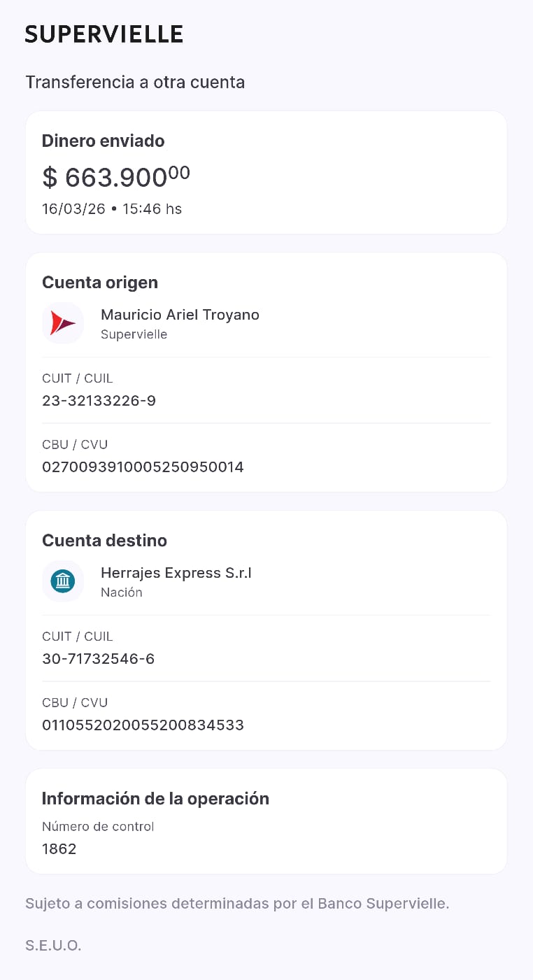Click recipient Herrajes Express S.r.l
Screen dimensions: 533x980
pos(176,573)
